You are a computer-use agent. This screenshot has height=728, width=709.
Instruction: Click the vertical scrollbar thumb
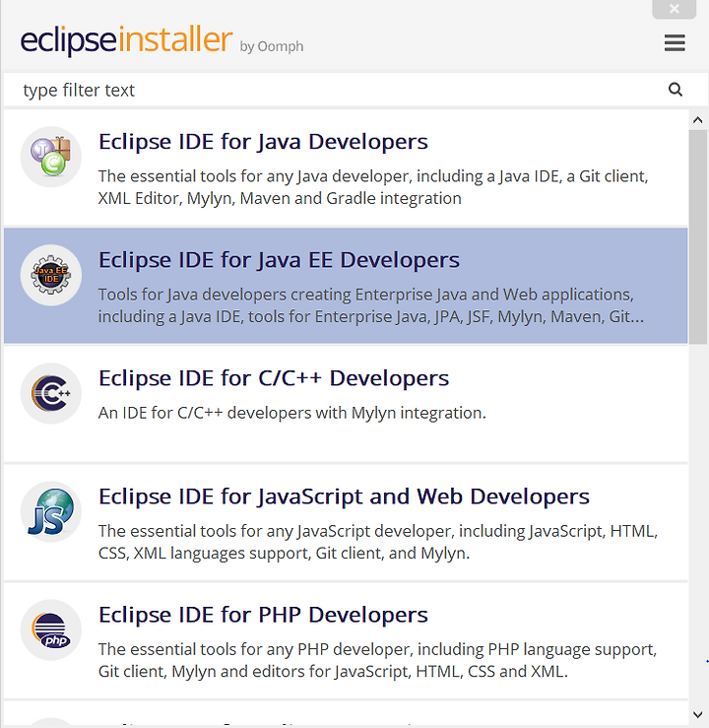tap(697, 236)
